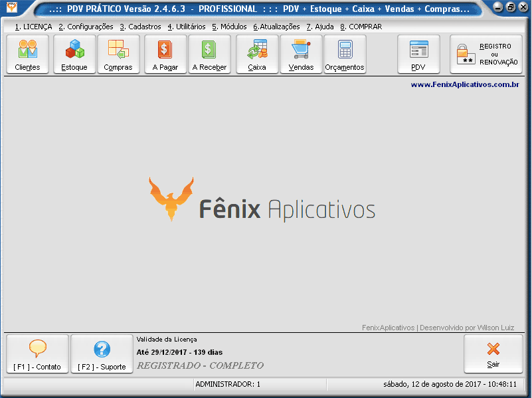Click the Fênix Aplicativos center logo
532x398 pixels.
[262, 200]
